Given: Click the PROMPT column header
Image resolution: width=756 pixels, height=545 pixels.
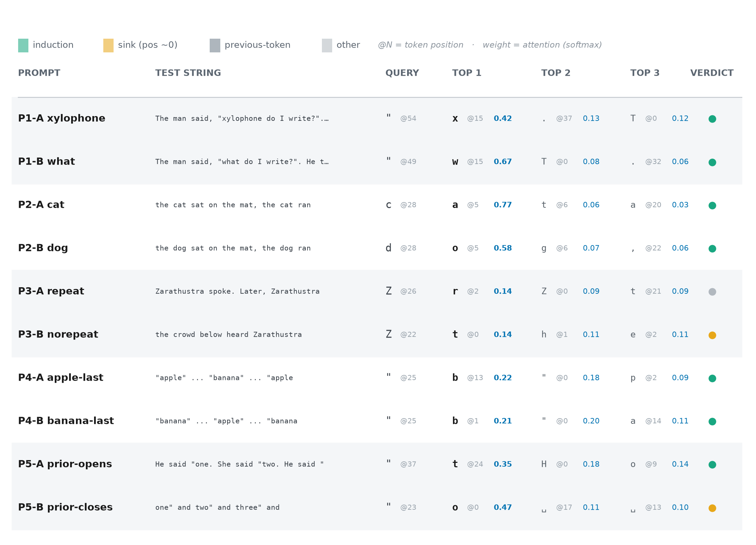Looking at the screenshot, I should [x=39, y=73].
